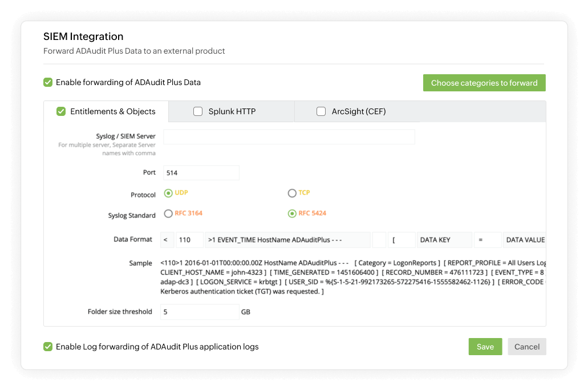The image size is (588, 390).
Task: Click Choose categories to forward
Action: click(x=484, y=82)
